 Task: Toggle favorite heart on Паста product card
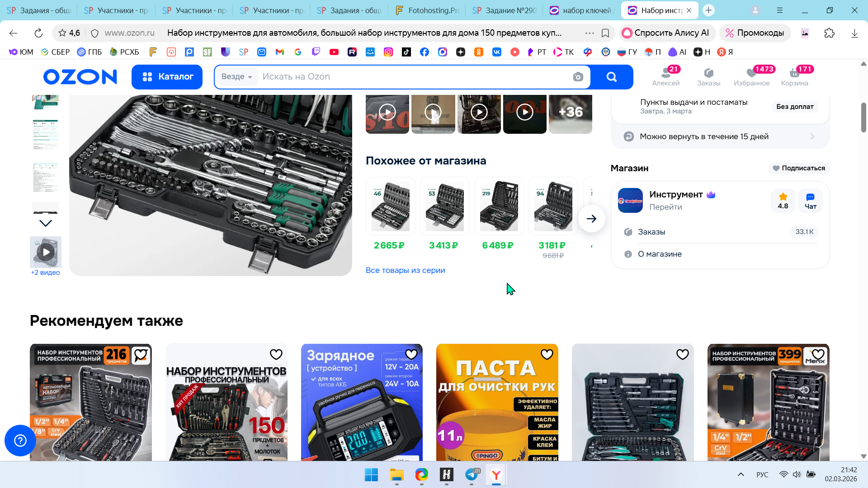(547, 355)
